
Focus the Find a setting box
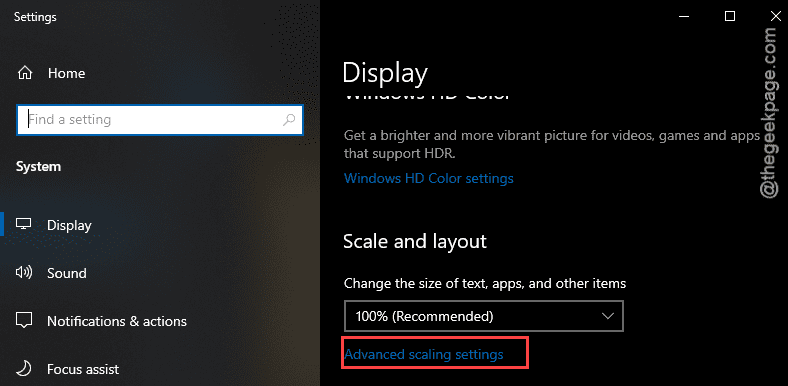pyautogui.click(x=160, y=120)
